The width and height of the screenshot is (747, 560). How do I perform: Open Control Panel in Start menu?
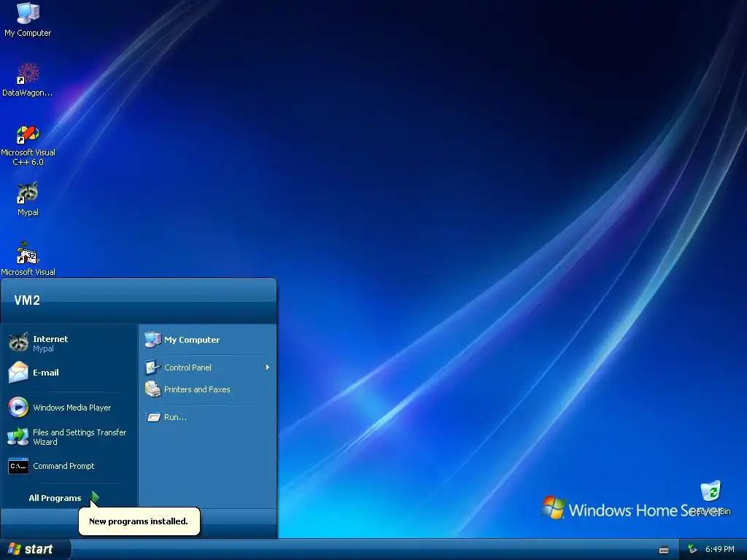tap(208, 367)
